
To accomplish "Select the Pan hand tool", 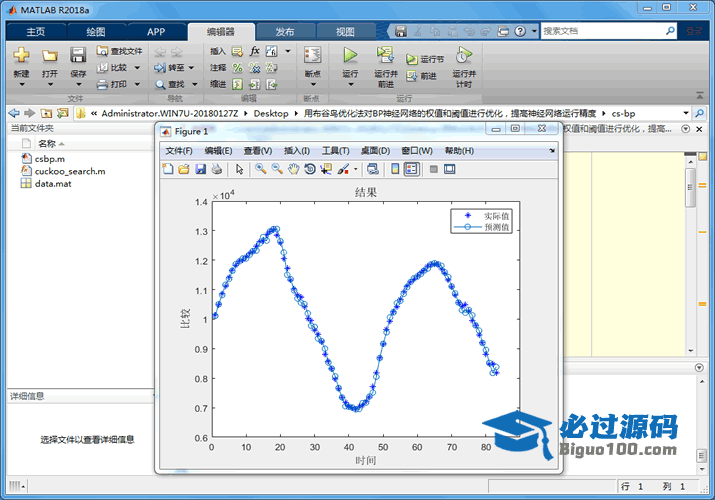I will [x=293, y=169].
